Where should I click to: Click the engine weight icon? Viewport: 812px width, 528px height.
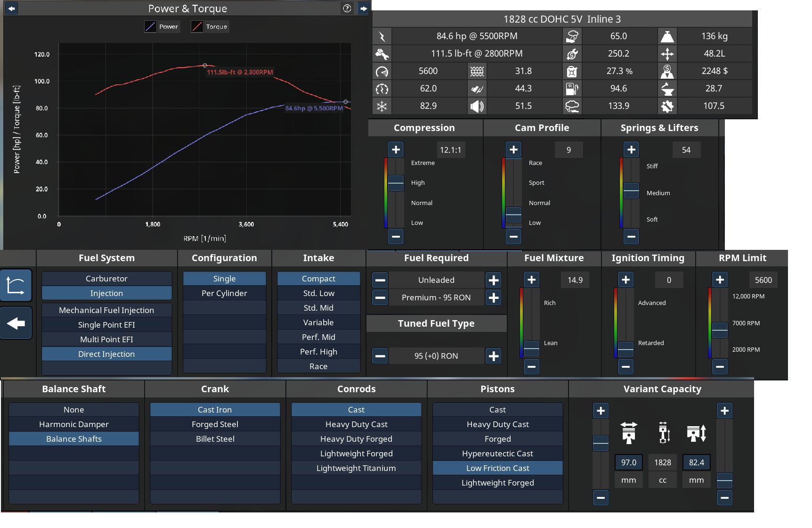click(667, 36)
